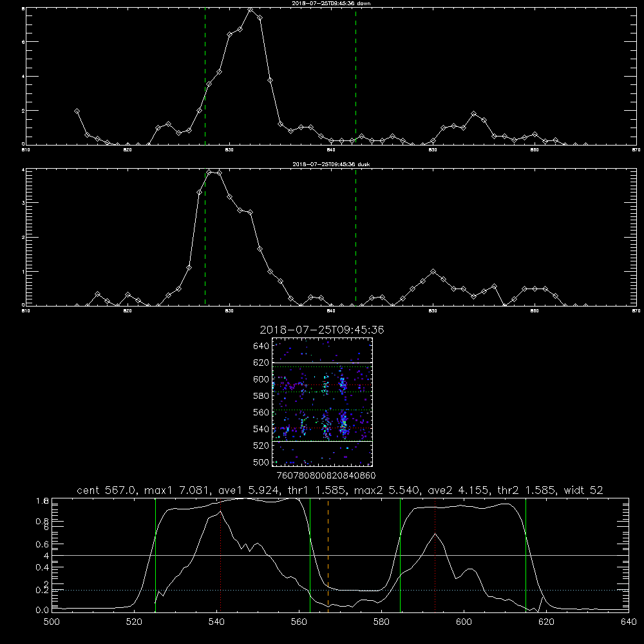Click the '0.4' label on bottom plot y-axis
Screen dimensions: 644x644
(x=43, y=567)
